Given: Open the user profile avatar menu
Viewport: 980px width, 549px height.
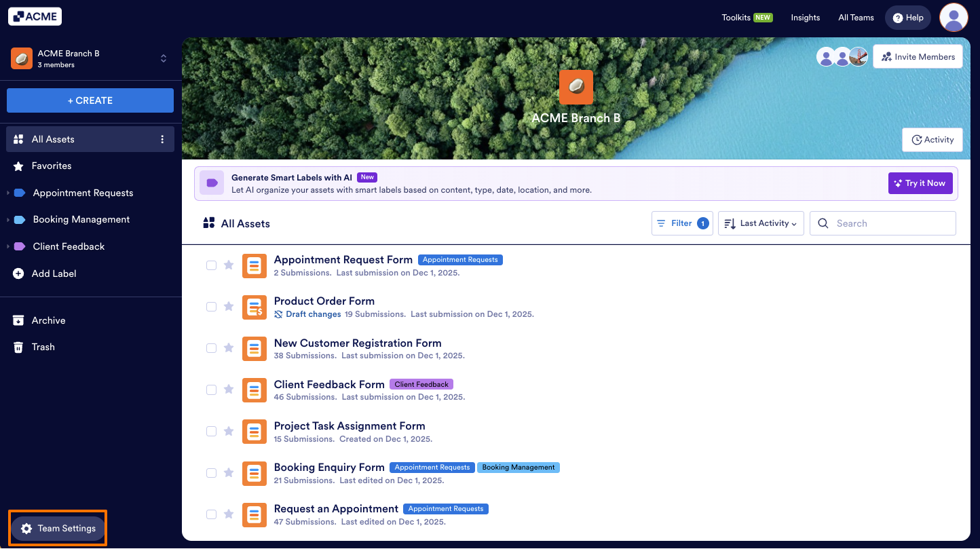Looking at the screenshot, I should point(954,18).
